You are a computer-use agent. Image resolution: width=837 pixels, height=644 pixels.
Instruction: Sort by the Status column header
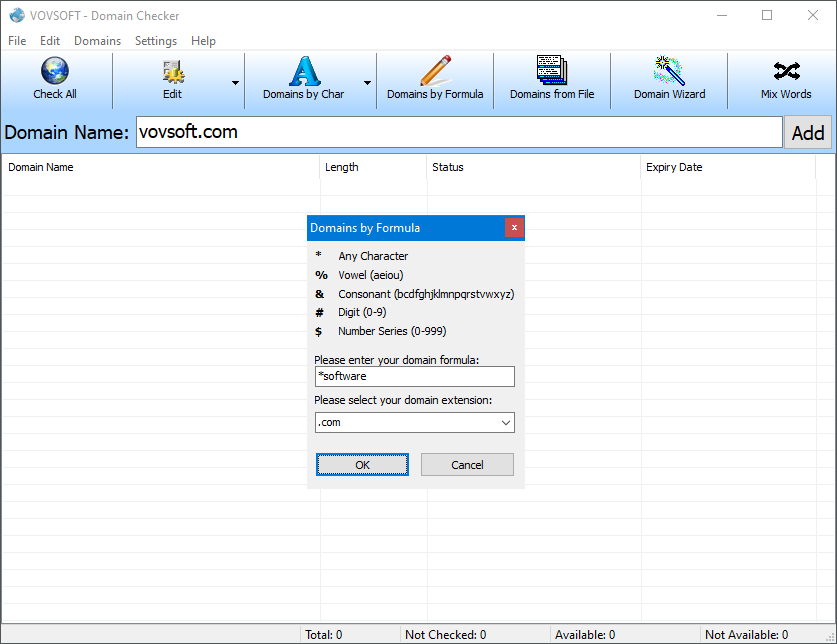pos(533,167)
